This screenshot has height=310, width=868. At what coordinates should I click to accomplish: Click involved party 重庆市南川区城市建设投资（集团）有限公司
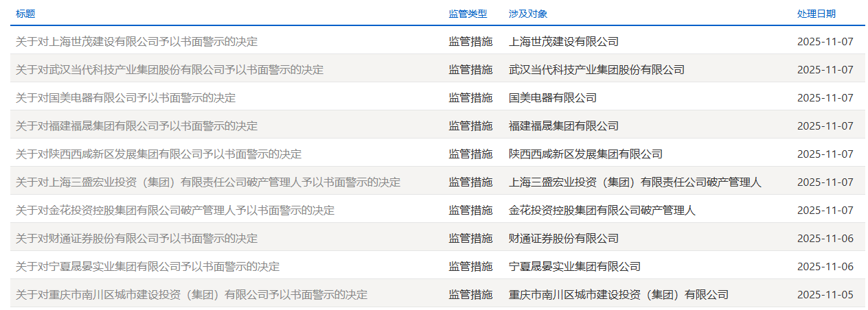(619, 294)
